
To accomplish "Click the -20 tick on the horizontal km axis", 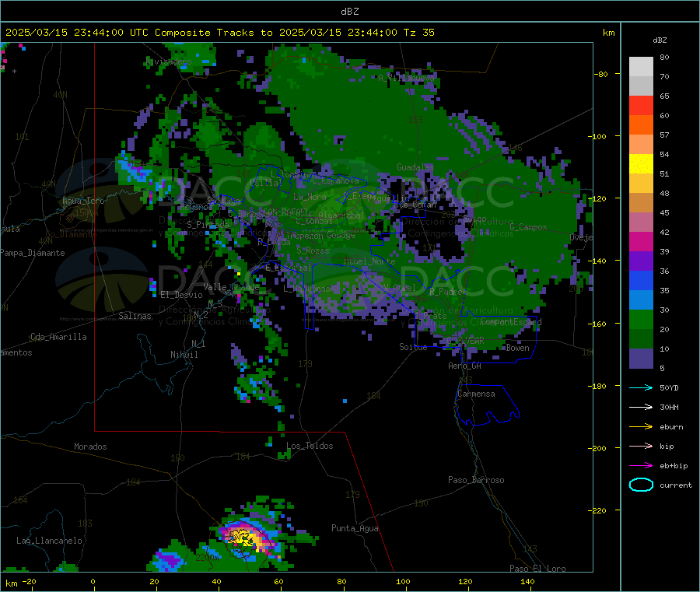I will (x=29, y=581).
